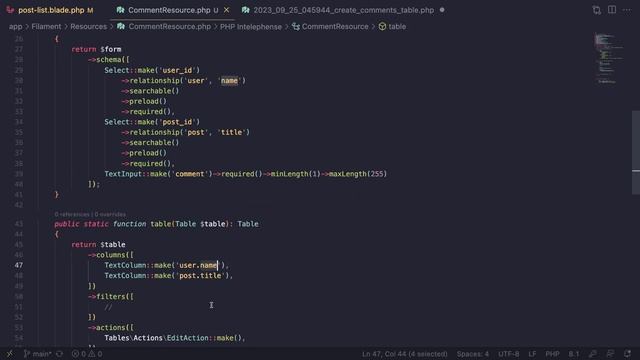The image size is (640, 360).
Task: Select the CommentResource.php editor tab
Action: pos(169,10)
